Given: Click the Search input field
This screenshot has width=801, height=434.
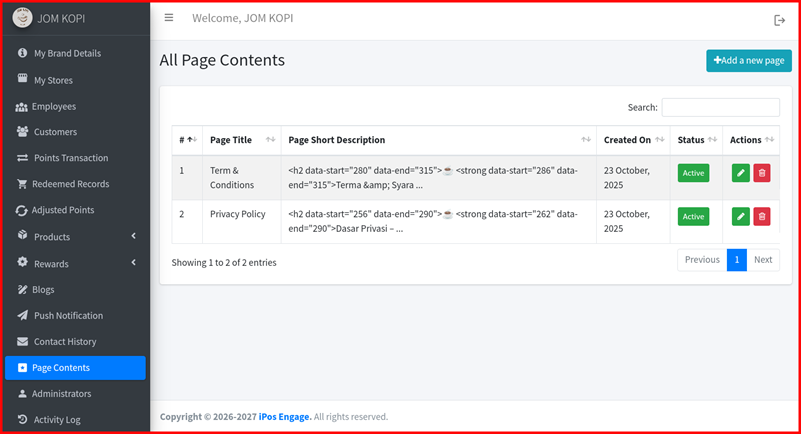Looking at the screenshot, I should coord(720,107).
